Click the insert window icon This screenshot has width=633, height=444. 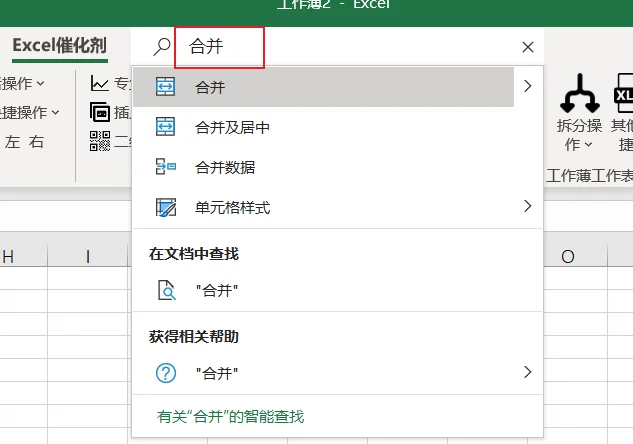coord(99,112)
